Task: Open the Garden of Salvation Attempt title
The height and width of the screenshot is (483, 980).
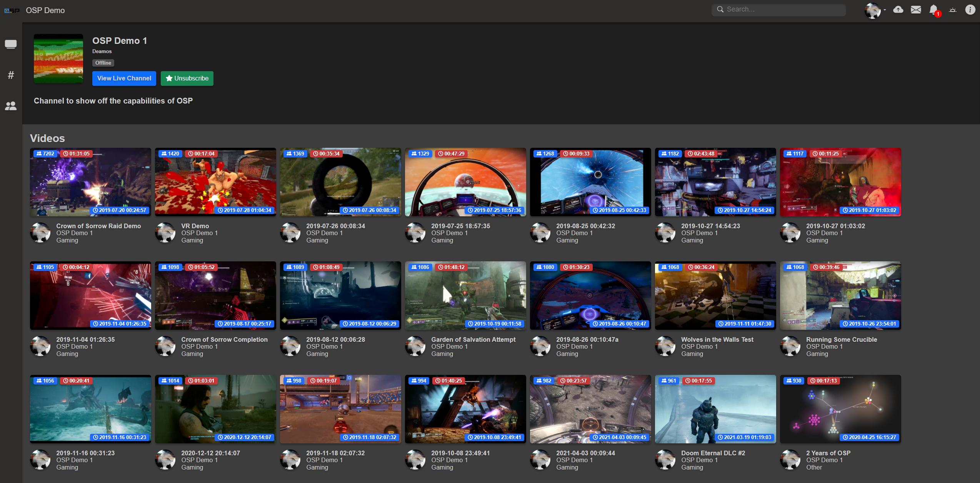Action: (473, 339)
